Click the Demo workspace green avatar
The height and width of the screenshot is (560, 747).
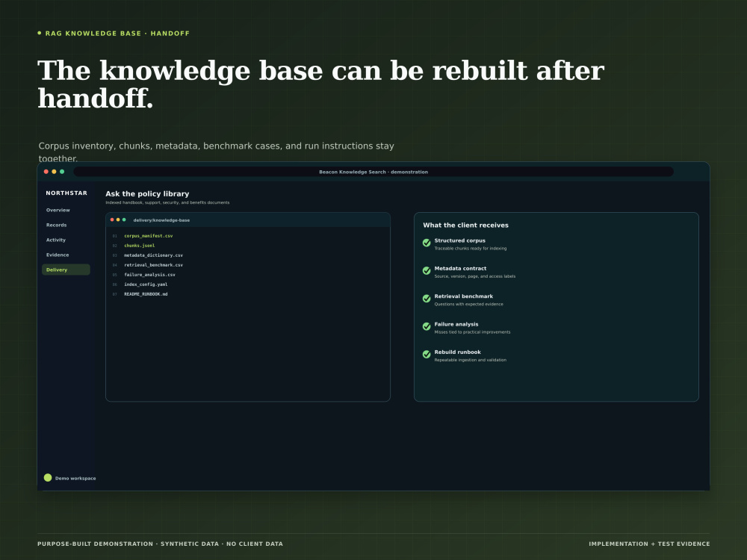coord(48,478)
